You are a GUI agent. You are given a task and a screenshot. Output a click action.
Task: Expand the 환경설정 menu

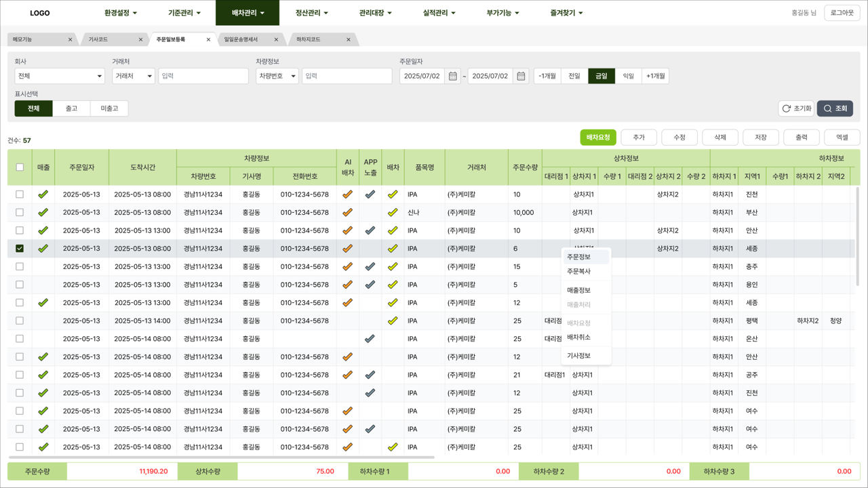(121, 13)
